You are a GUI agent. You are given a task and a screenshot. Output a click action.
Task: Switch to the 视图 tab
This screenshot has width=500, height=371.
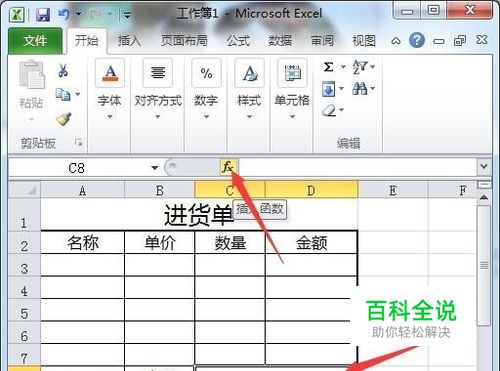point(364,41)
